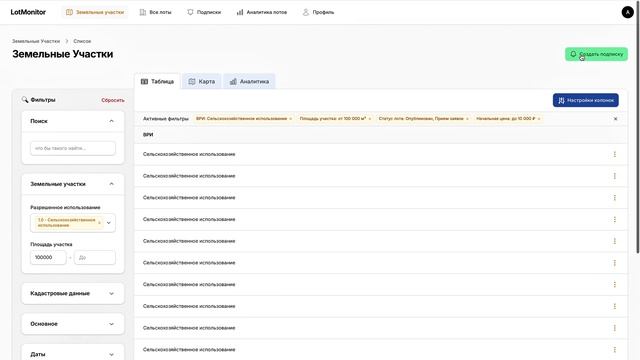The height and width of the screenshot is (360, 640).
Task: Collapse the Земельные участки filter section chevron
Action: 111,184
